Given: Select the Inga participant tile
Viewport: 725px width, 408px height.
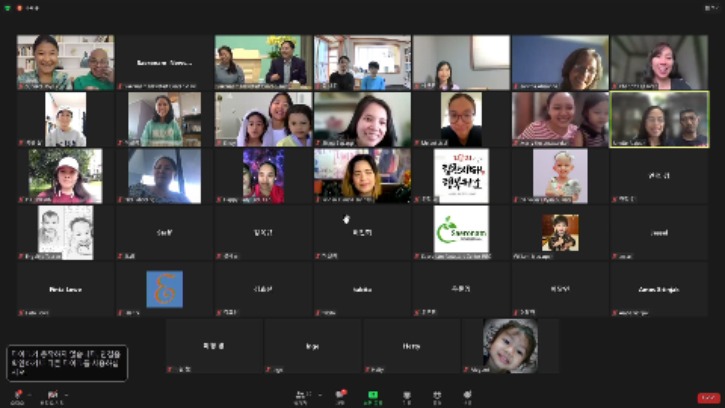Looking at the screenshot, I should point(313,346).
